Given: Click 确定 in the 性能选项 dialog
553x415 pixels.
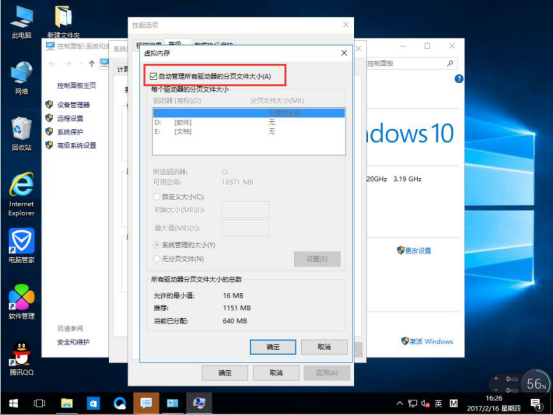Looking at the screenshot, I should [x=225, y=373].
